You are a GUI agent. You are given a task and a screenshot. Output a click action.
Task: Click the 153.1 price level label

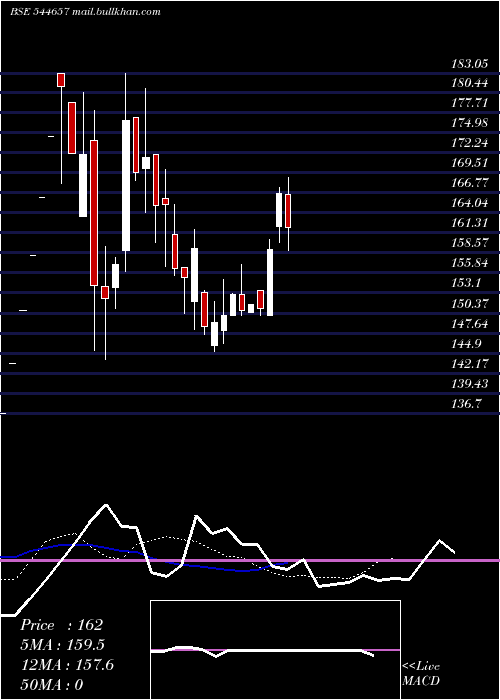click(467, 283)
